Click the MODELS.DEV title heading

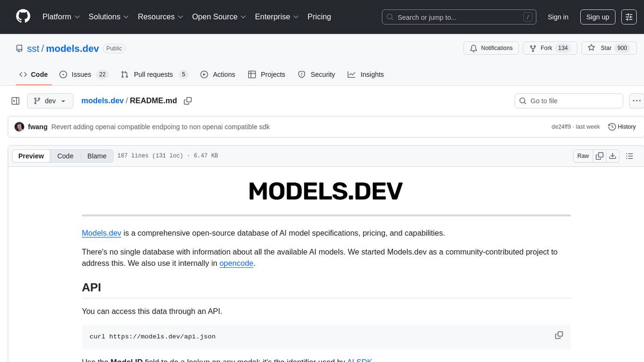pos(326,191)
